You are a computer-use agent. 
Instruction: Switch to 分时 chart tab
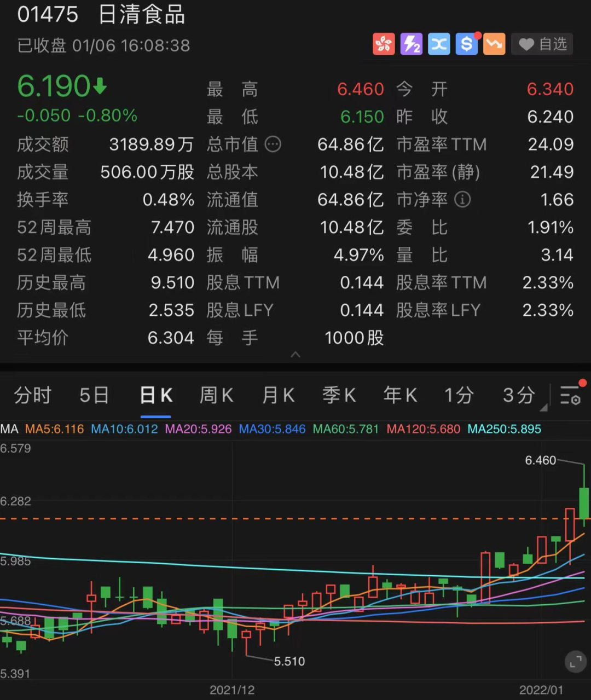point(33,395)
